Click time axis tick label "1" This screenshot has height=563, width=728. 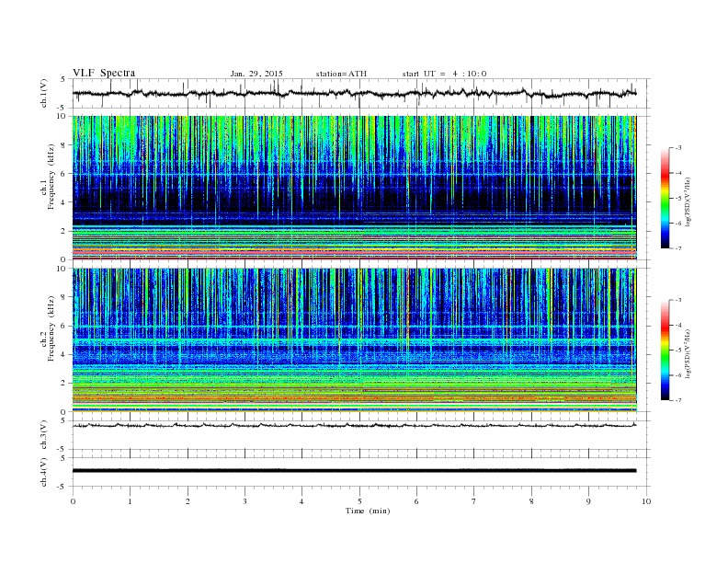coord(130,501)
